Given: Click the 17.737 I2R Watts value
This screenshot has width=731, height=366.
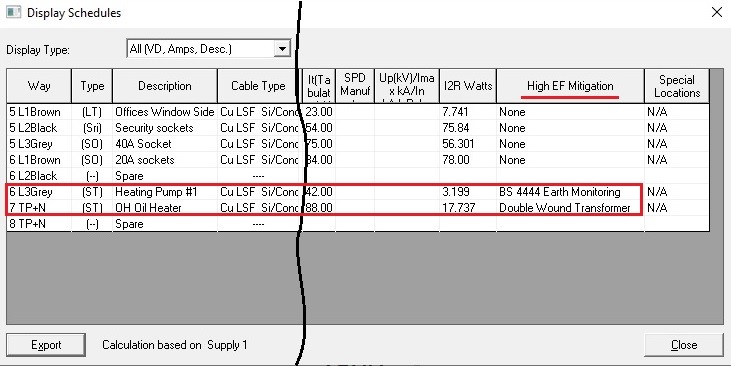Looking at the screenshot, I should 468,208.
